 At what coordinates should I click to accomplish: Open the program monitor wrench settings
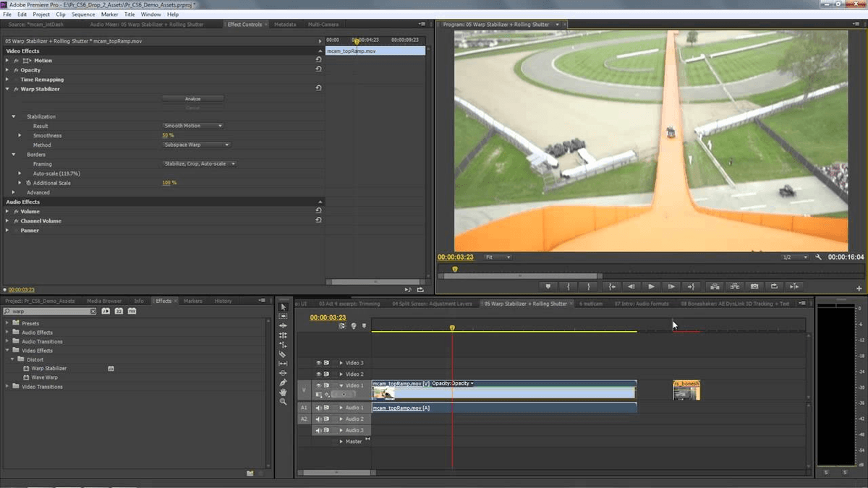[818, 257]
